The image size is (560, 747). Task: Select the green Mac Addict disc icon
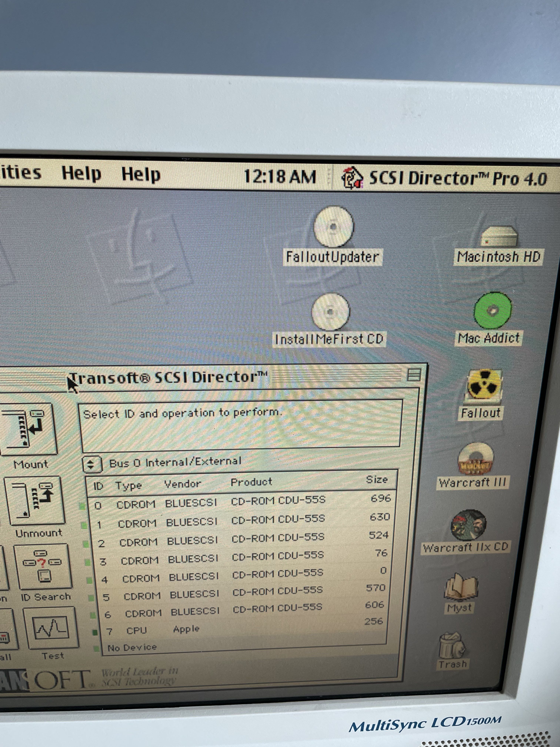(493, 311)
